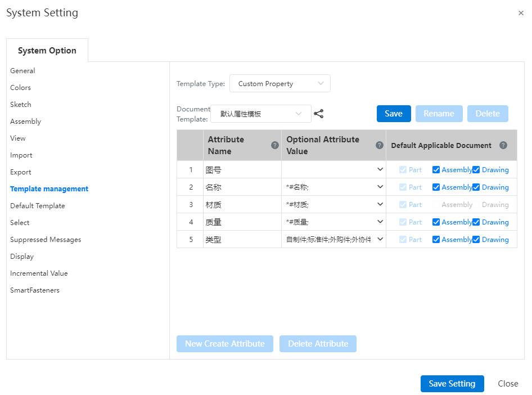
Task: Expand optional value dropdown for 材质
Action: (x=380, y=204)
